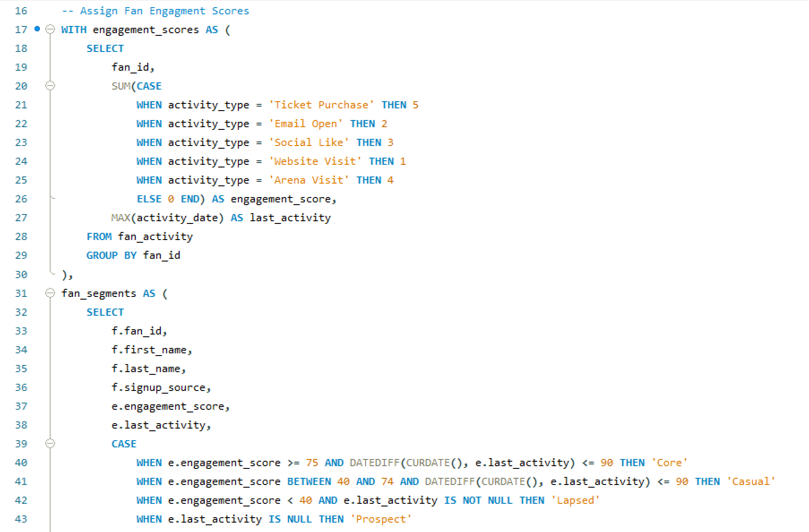809x532 pixels.
Task: Place cursor on the fan_activity table name
Action: point(155,236)
